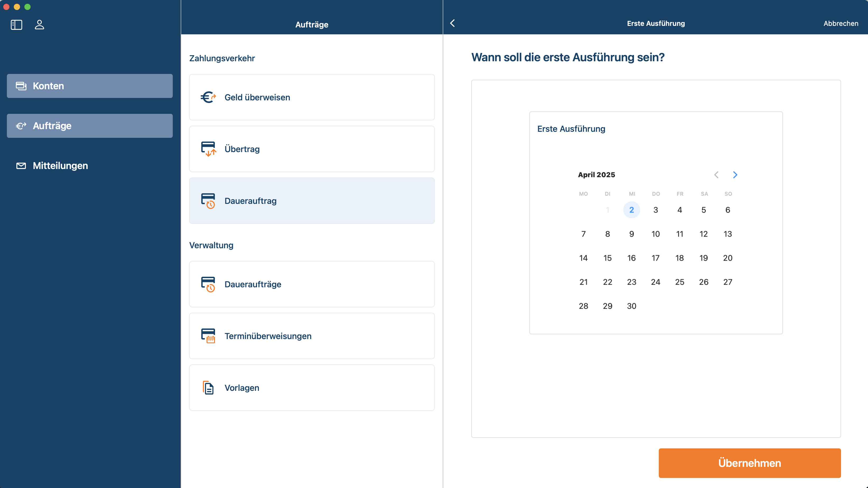Select April 6 in the calendar
868x488 pixels.
click(x=728, y=210)
